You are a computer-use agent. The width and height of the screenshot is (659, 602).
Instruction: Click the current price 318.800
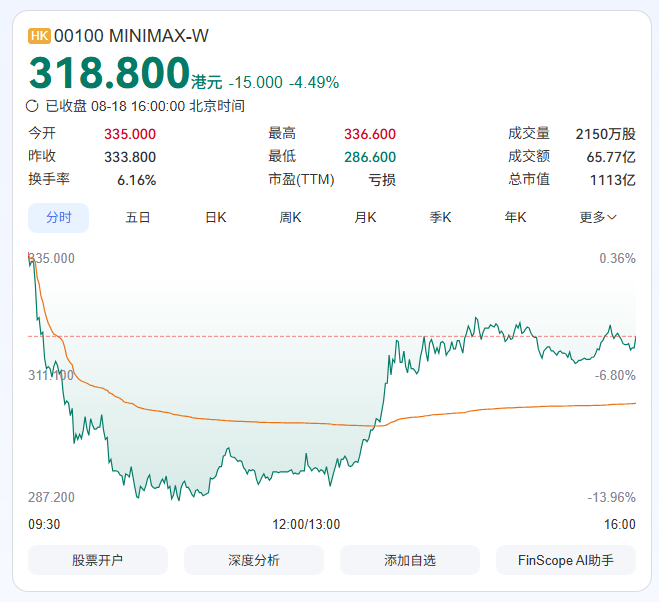[109, 73]
